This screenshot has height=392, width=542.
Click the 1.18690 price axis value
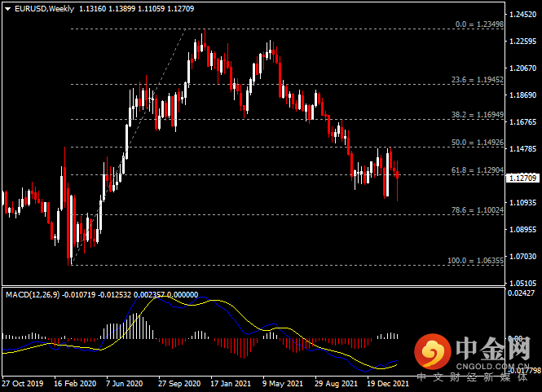coord(523,95)
